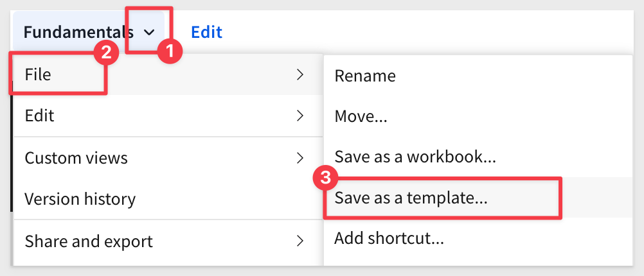The image size is (644, 276).
Task: Click the arrow chevron on the File row
Action: [x=300, y=74]
